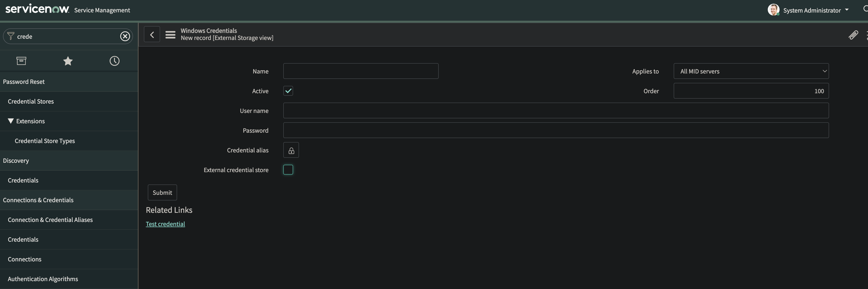This screenshot has height=289, width=868.
Task: Open Authentication Algorithms module
Action: tap(43, 279)
